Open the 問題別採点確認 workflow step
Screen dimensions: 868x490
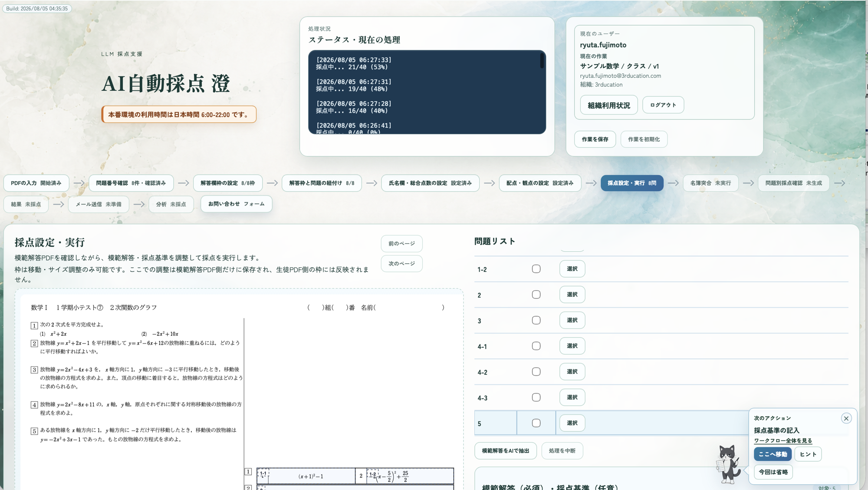pyautogui.click(x=794, y=183)
